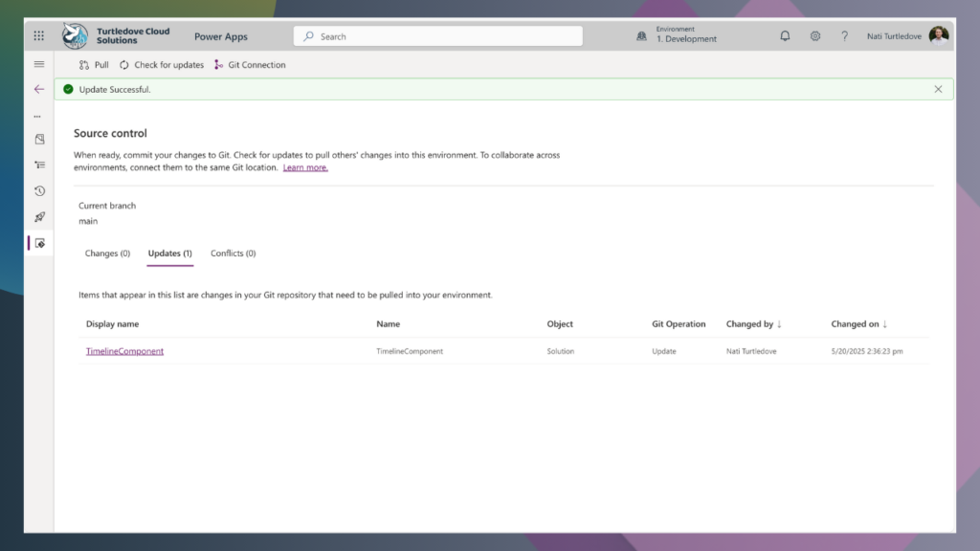Open the Git Connection settings
This screenshot has height=551, width=980.
(250, 64)
